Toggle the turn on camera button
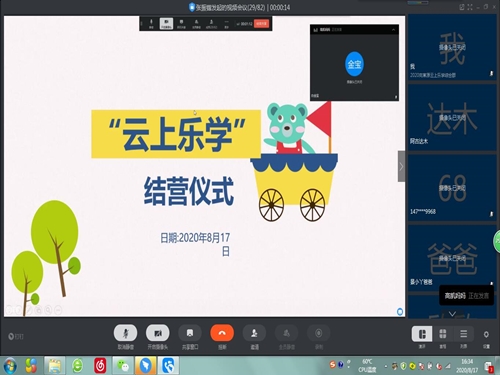Screen dimensions: 500x375 tap(158, 333)
